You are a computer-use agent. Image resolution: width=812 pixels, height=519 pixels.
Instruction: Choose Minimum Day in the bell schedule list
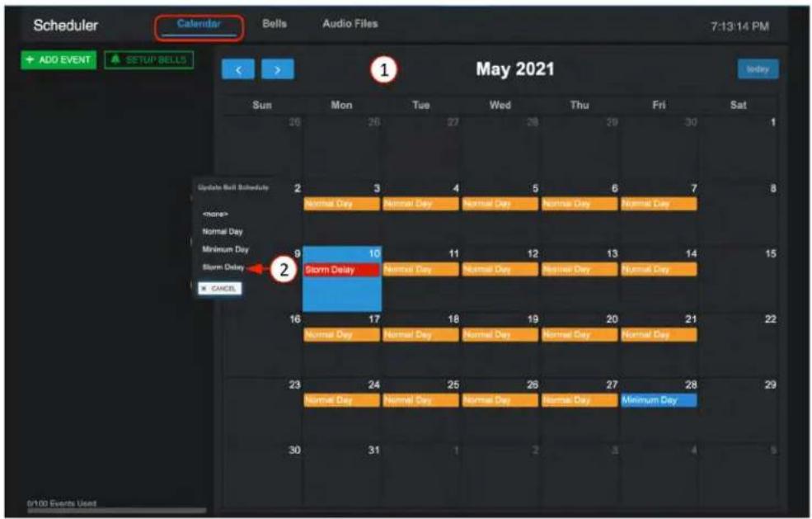(x=225, y=249)
